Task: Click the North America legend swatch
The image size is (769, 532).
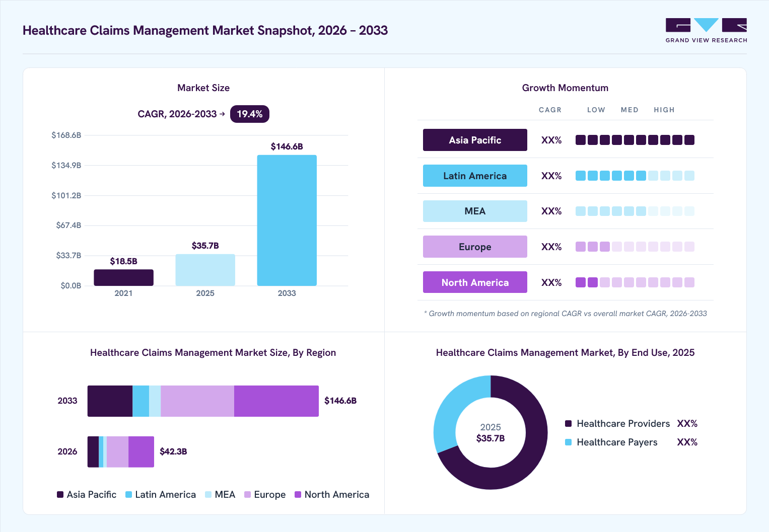Action: [298, 495]
